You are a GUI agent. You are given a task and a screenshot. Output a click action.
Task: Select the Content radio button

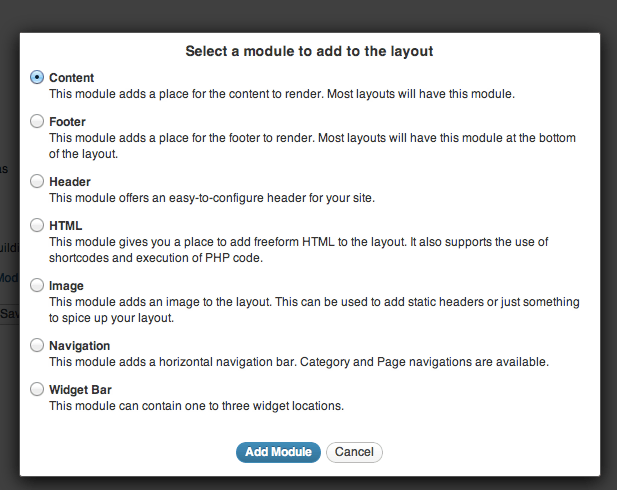[x=37, y=77]
